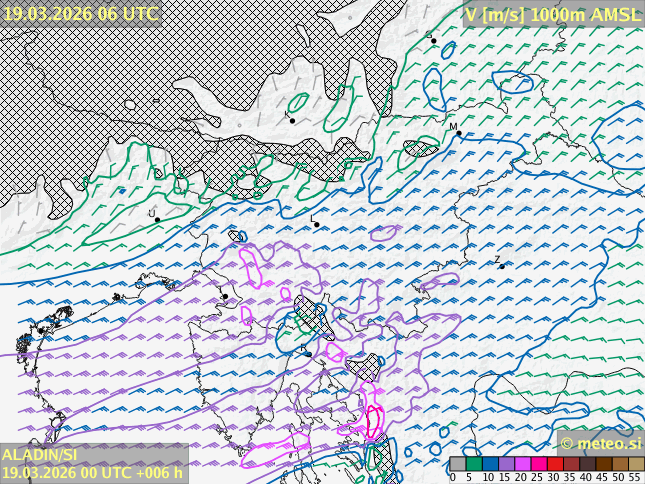Click the 19.03.2026 06 UTC timestamp label

click(80, 13)
